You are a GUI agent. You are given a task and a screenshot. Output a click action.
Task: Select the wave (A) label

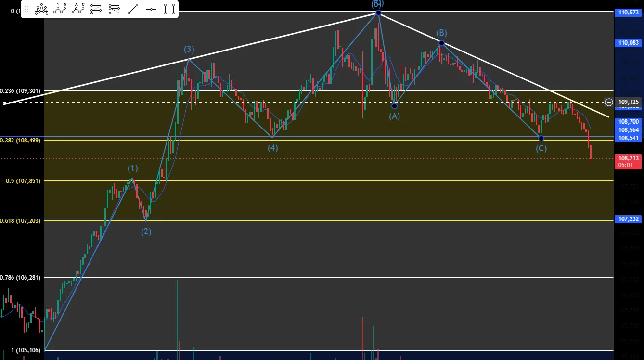(x=394, y=116)
